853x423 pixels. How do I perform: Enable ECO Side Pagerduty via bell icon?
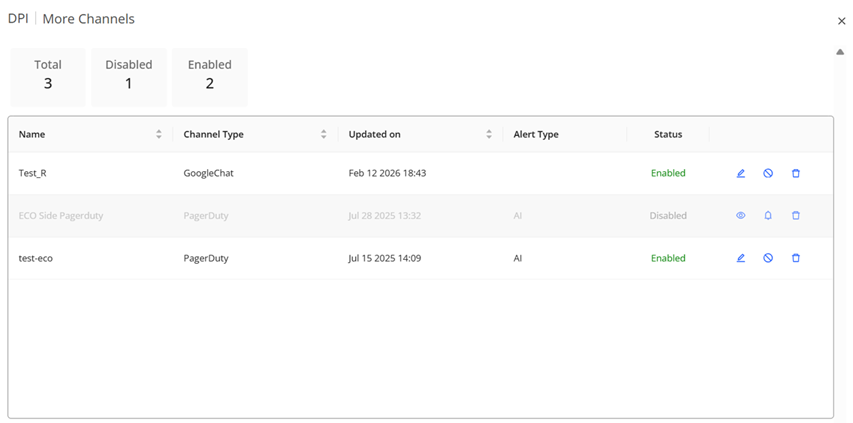(768, 215)
